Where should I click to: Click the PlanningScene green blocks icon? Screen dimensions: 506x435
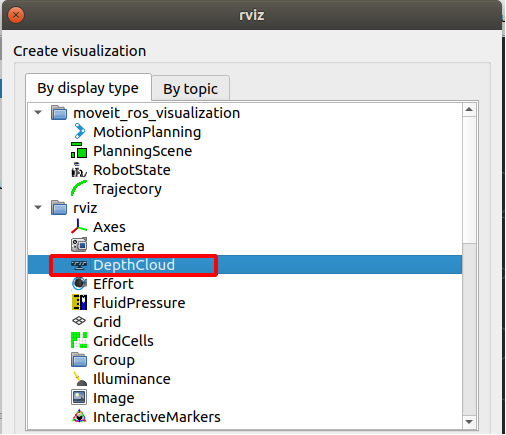tap(79, 151)
